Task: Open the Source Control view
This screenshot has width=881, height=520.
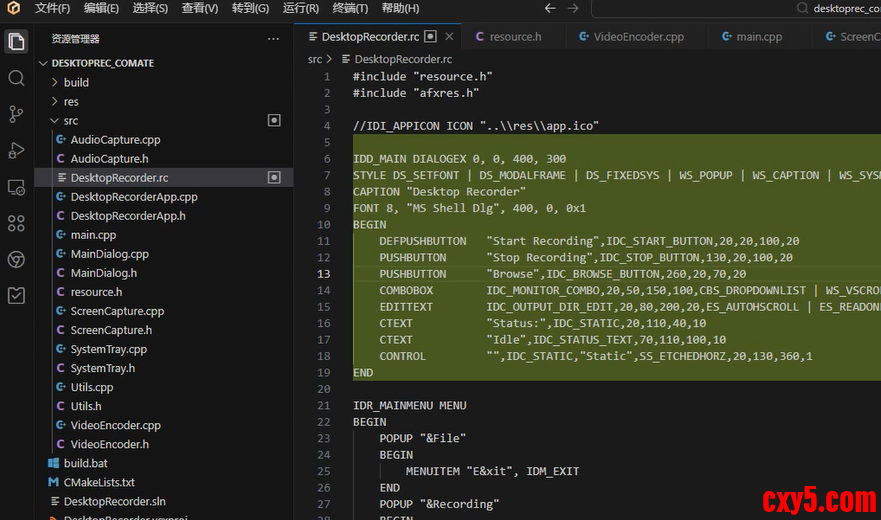Action: (x=16, y=114)
